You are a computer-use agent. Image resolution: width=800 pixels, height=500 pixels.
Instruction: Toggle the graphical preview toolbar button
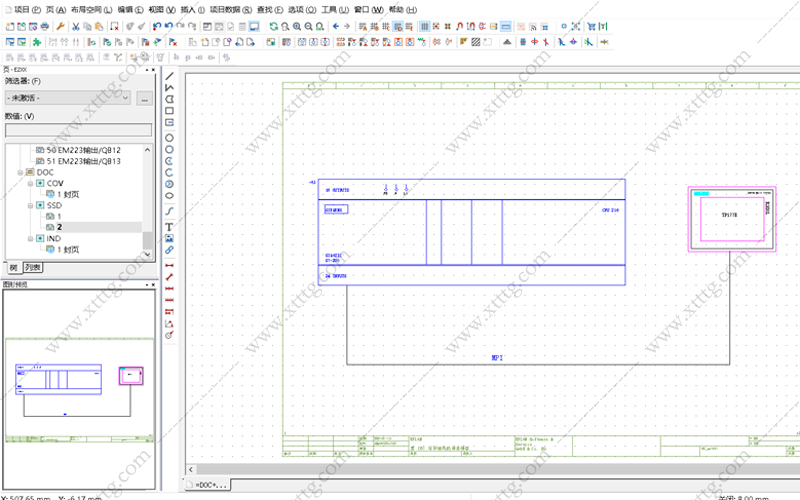coord(254,27)
